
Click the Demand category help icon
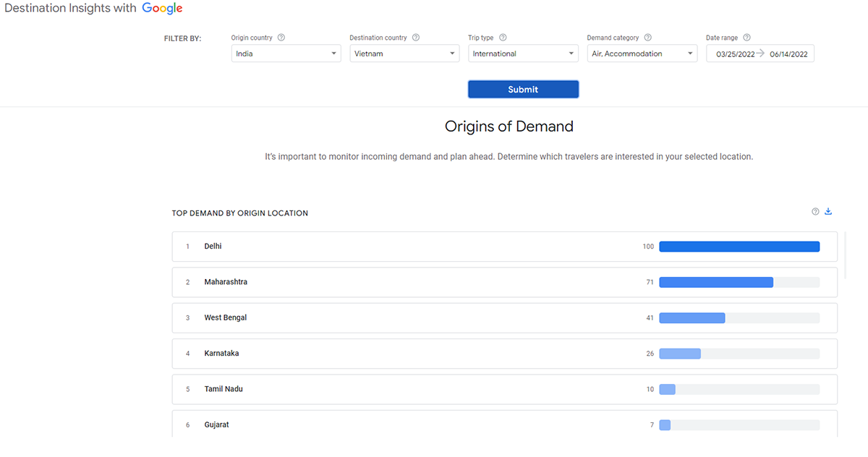(648, 38)
